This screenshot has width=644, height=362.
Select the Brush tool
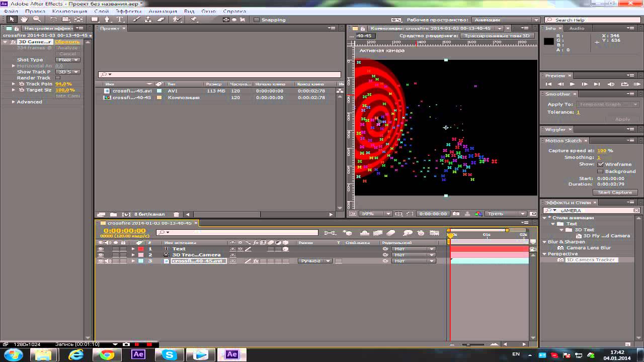tap(136, 20)
